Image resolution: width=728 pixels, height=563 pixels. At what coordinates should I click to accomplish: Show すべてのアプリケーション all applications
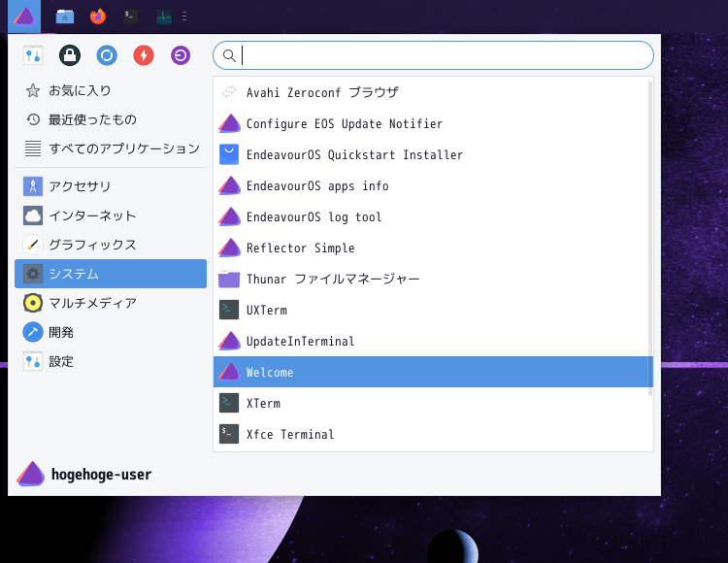111,149
